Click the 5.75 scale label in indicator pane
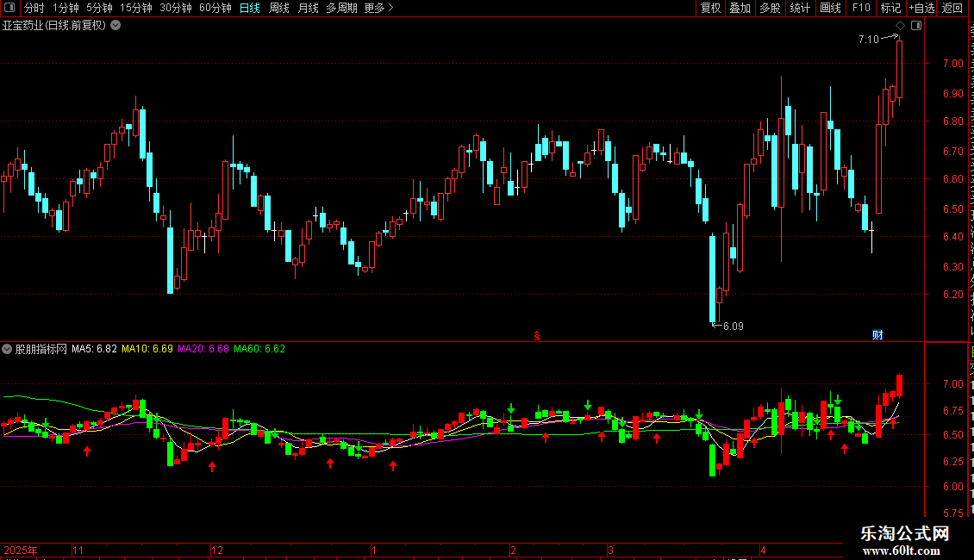 coord(952,513)
